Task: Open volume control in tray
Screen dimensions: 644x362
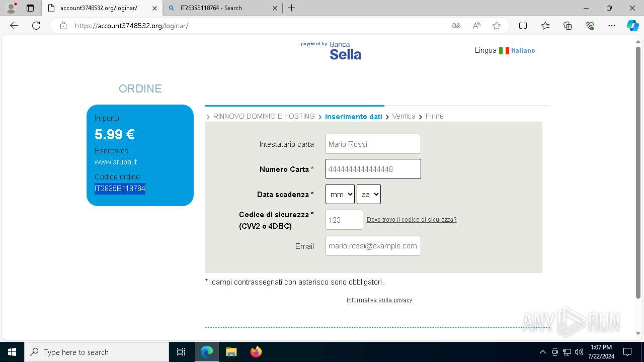Action: (579, 352)
